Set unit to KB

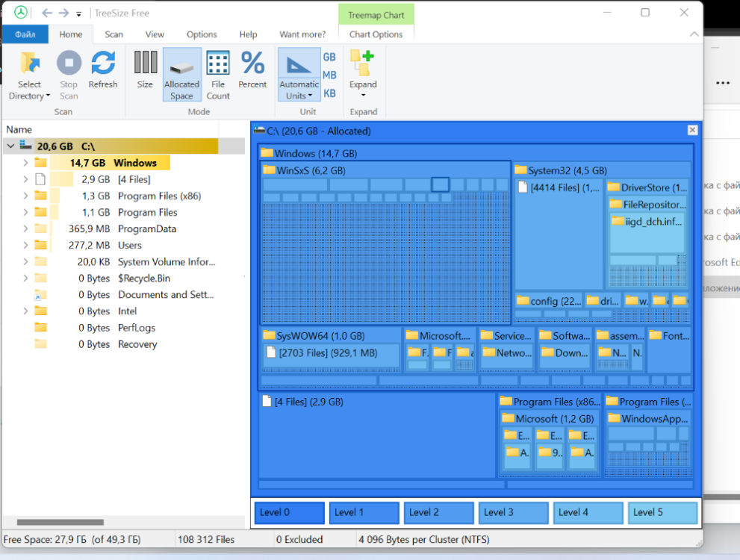pos(329,93)
